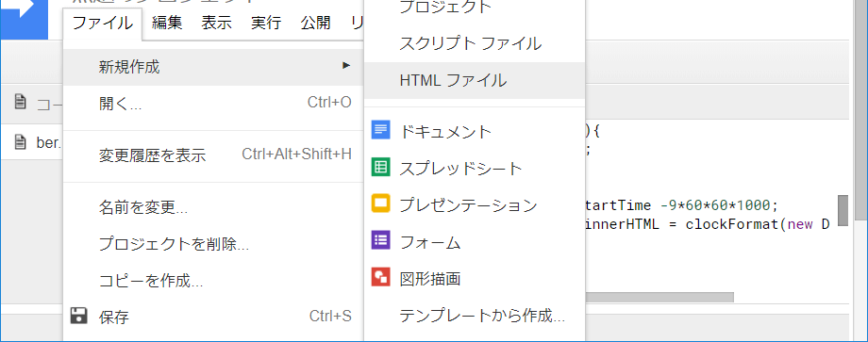Create new プロジェクト from submenu

click(475, 8)
